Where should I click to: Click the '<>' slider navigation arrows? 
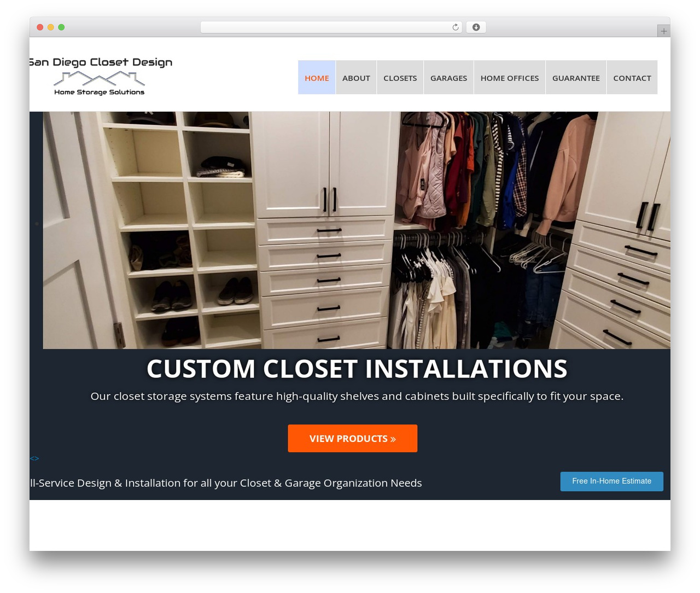[34, 458]
